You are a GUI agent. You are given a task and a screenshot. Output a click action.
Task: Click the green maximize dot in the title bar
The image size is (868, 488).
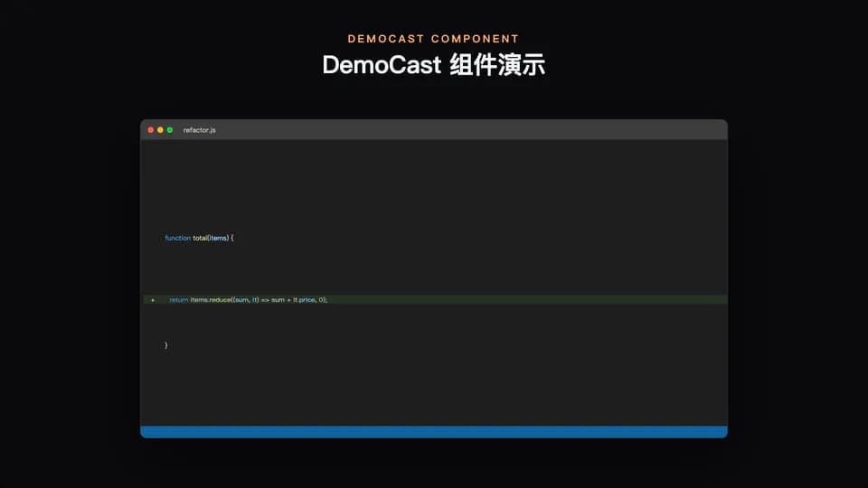pos(170,130)
